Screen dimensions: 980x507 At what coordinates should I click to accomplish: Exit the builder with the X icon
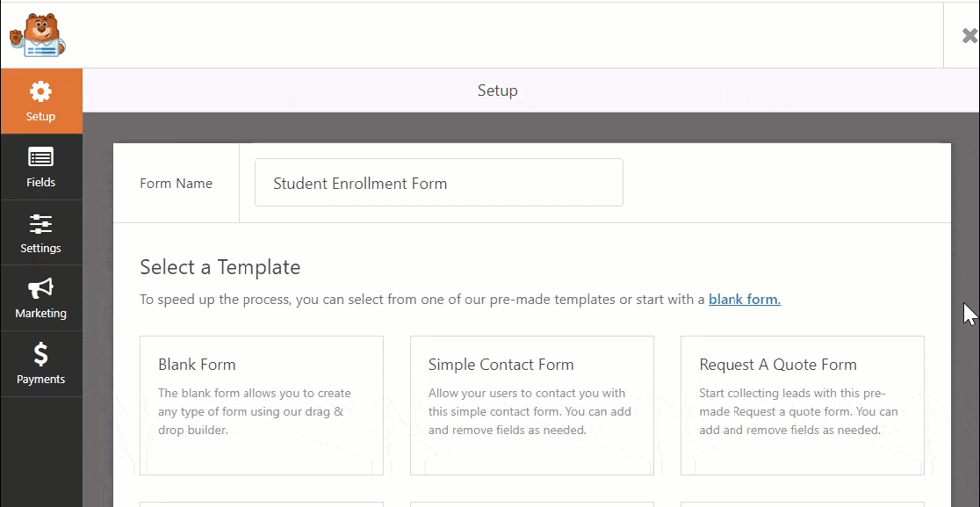click(967, 35)
